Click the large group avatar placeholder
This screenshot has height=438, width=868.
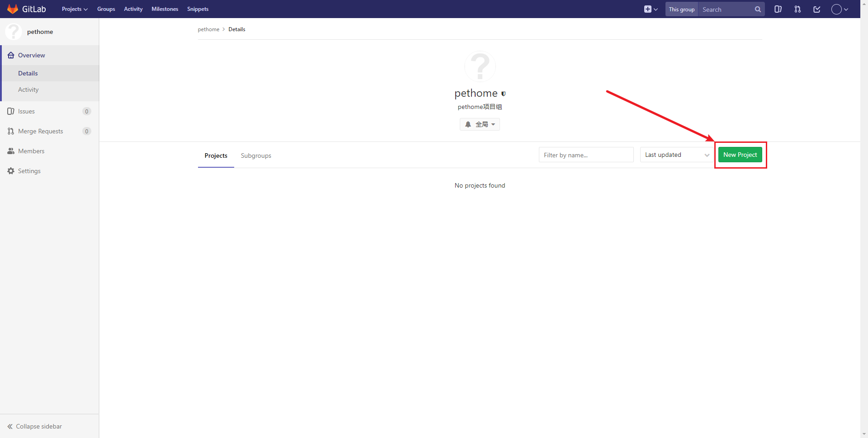480,66
